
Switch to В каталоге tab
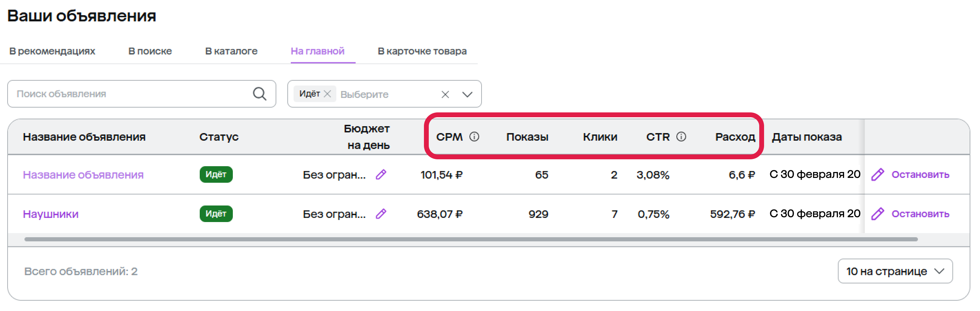tap(231, 51)
